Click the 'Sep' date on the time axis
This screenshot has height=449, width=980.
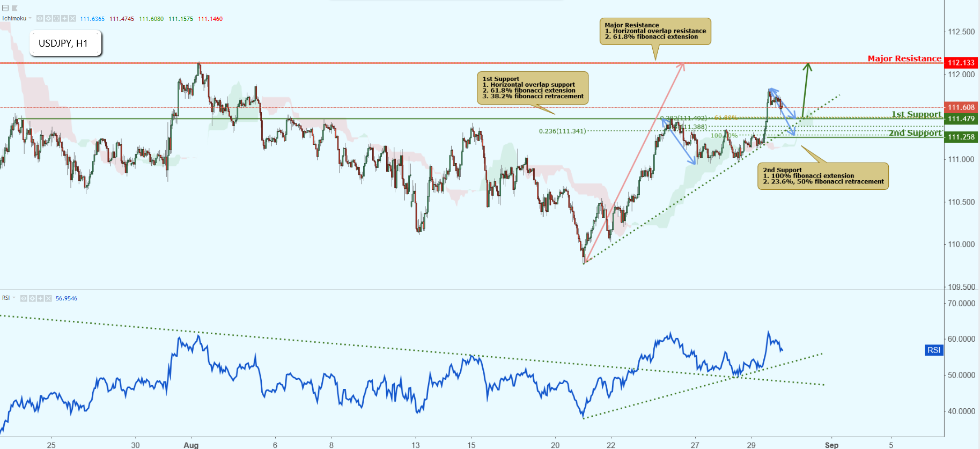[x=831, y=445]
